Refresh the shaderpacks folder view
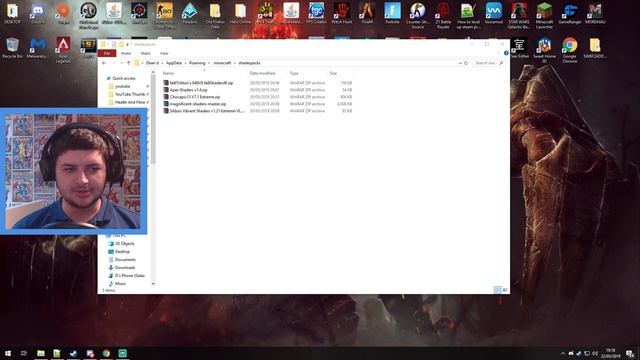 pyautogui.click(x=466, y=63)
